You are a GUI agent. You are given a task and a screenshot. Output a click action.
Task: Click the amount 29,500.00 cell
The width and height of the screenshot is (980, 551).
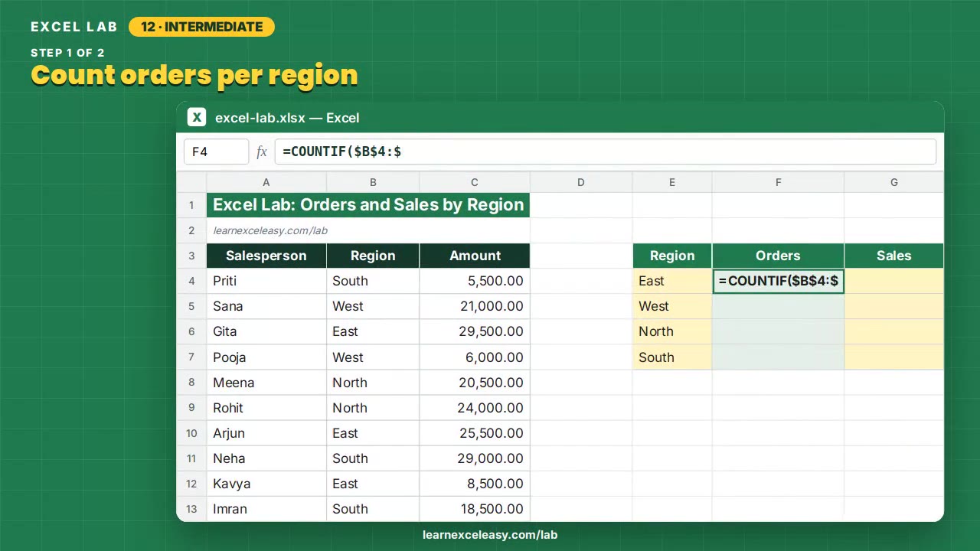coord(475,331)
